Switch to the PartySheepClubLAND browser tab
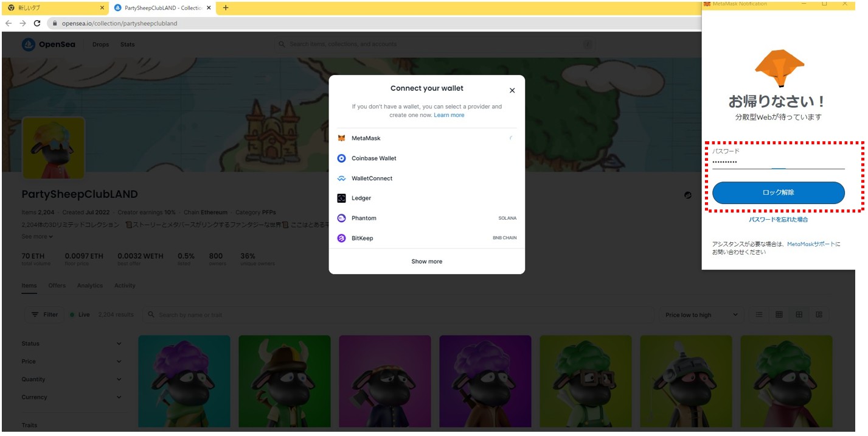 click(x=163, y=8)
